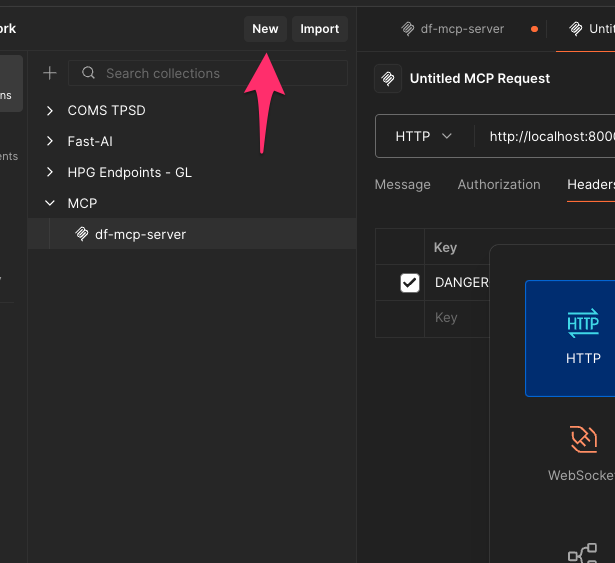Image resolution: width=615 pixels, height=563 pixels.
Task: Click the Import button
Action: click(320, 29)
